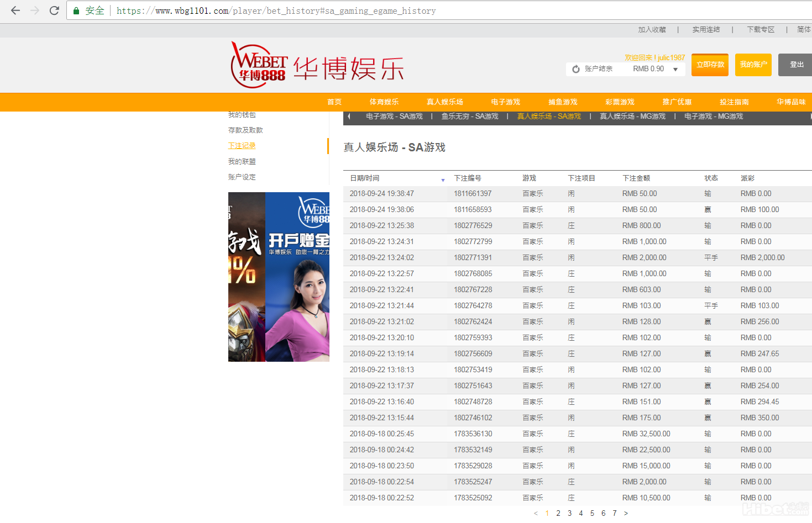Expand the RMB 0.90 balance dropdown
812x523 pixels.
click(675, 69)
